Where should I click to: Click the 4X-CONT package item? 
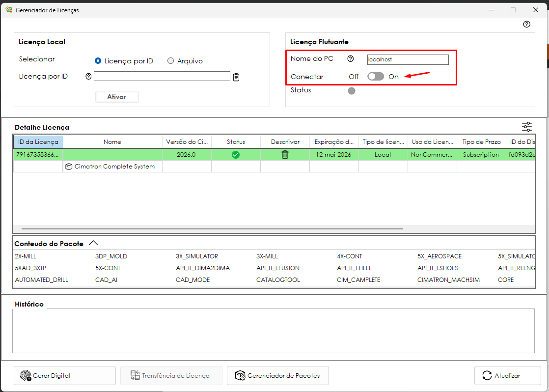(x=350, y=256)
